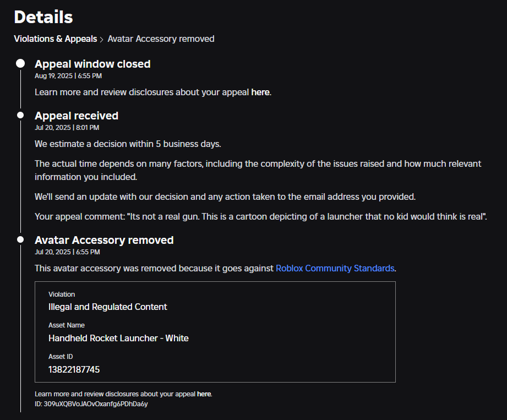
Task: Open the here link below the violation box
Action: coord(204,394)
